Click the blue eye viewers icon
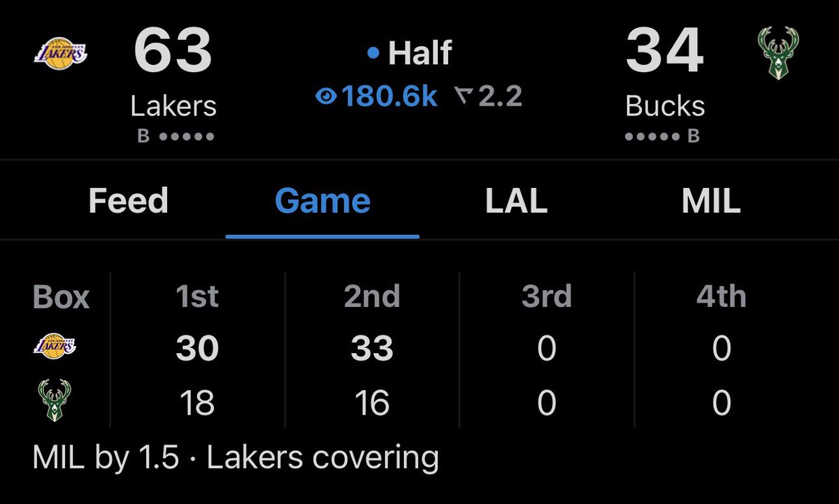Screen dimensions: 839x504 coord(325,97)
